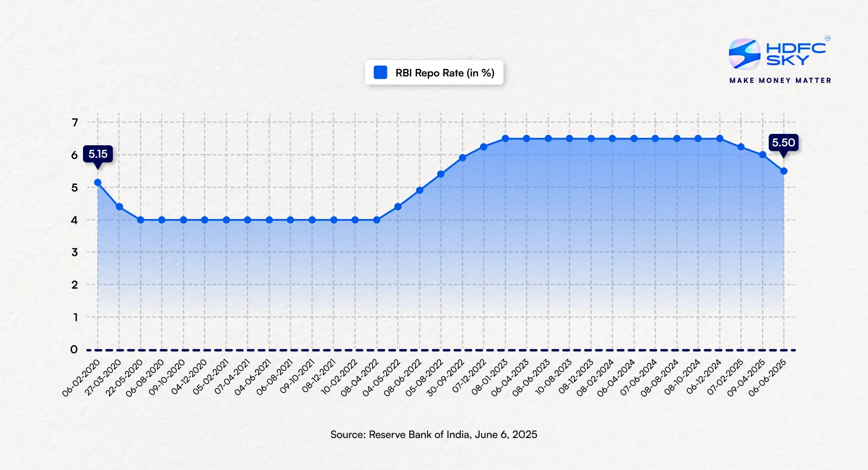The height and width of the screenshot is (470, 868).
Task: Click the 06-12-2024 x-axis date label
Action: pyautogui.click(x=704, y=377)
